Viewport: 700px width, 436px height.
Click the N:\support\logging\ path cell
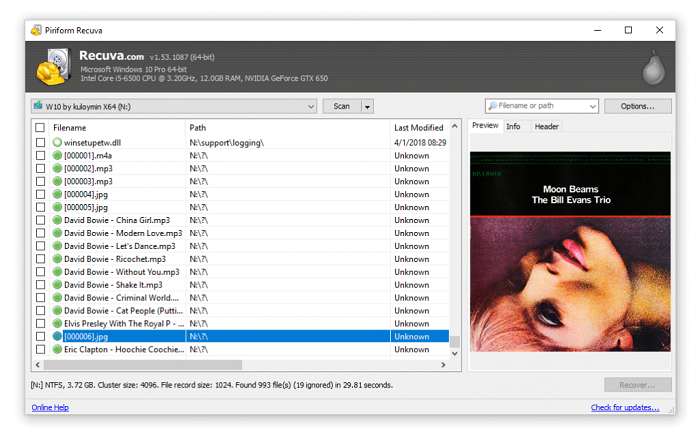226,143
